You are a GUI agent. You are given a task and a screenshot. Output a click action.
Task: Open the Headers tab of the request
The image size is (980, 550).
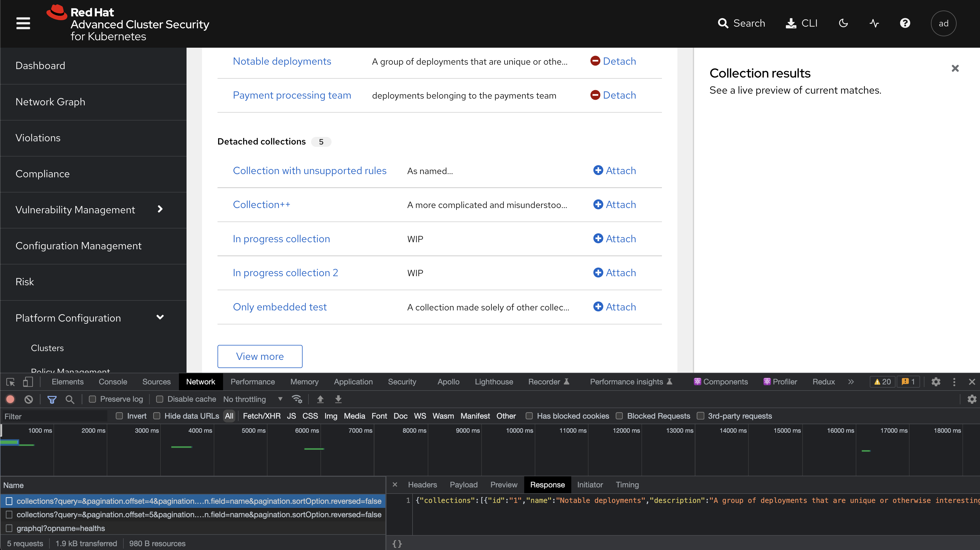[x=422, y=484]
